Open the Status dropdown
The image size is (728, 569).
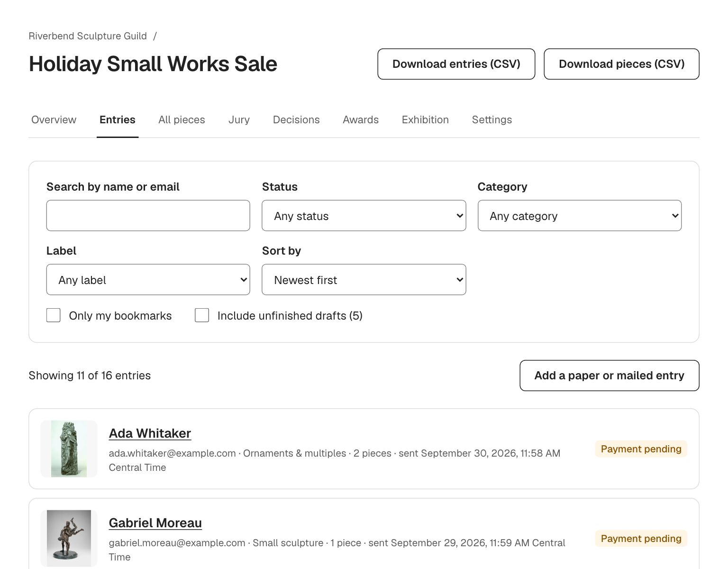click(x=364, y=216)
